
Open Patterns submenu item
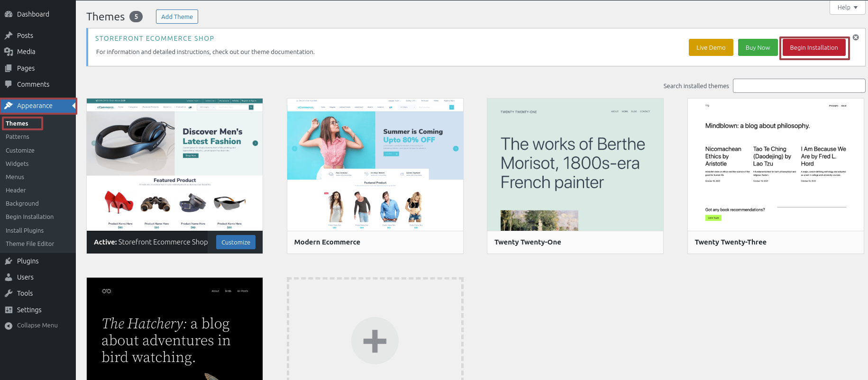18,136
